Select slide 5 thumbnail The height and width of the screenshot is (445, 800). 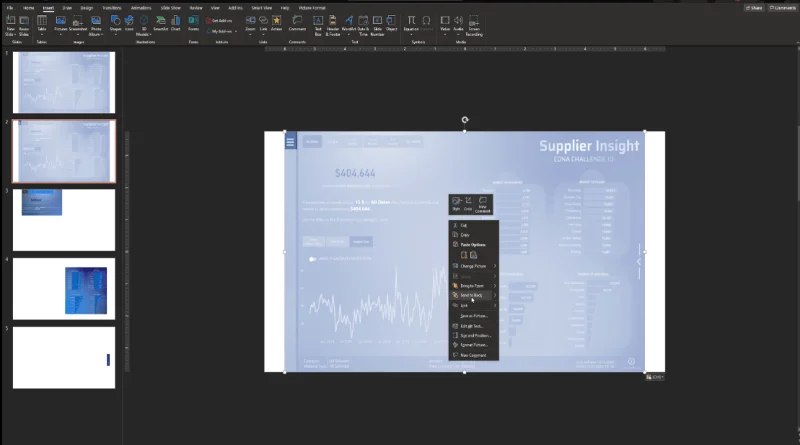point(64,358)
